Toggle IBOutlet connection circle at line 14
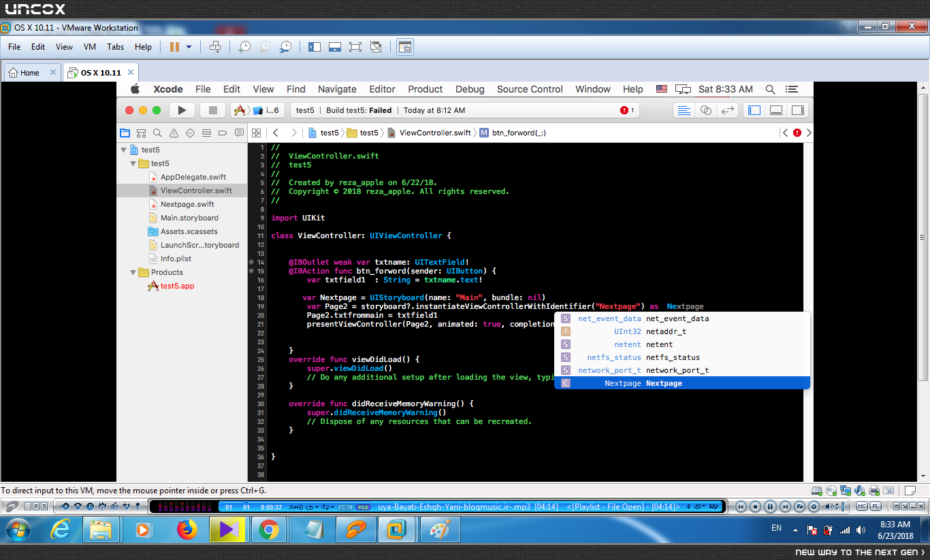This screenshot has height=560, width=930. 251,262
